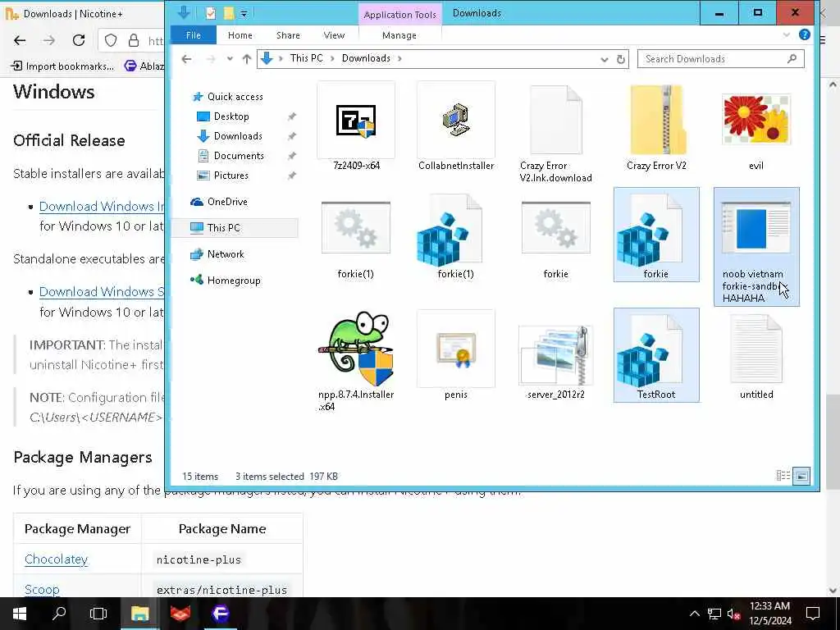Select Crazy Error V2.lnk.download file
Screen dimensions: 840x630
555,133
